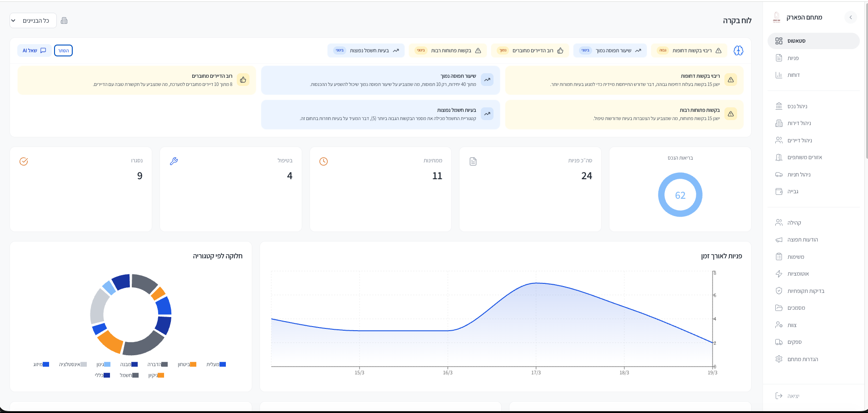Click יציאה to log out
This screenshot has width=868, height=413.
tap(813, 396)
